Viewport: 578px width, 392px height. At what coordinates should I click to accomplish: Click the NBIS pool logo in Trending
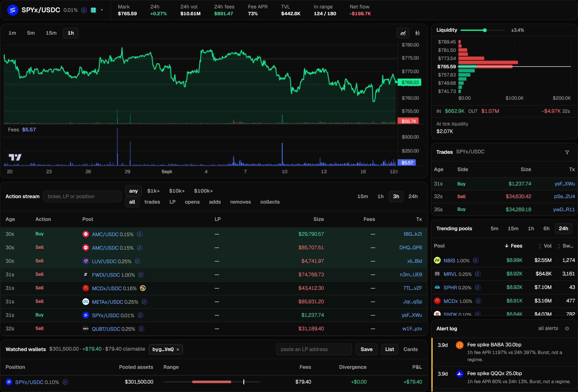[x=437, y=260]
